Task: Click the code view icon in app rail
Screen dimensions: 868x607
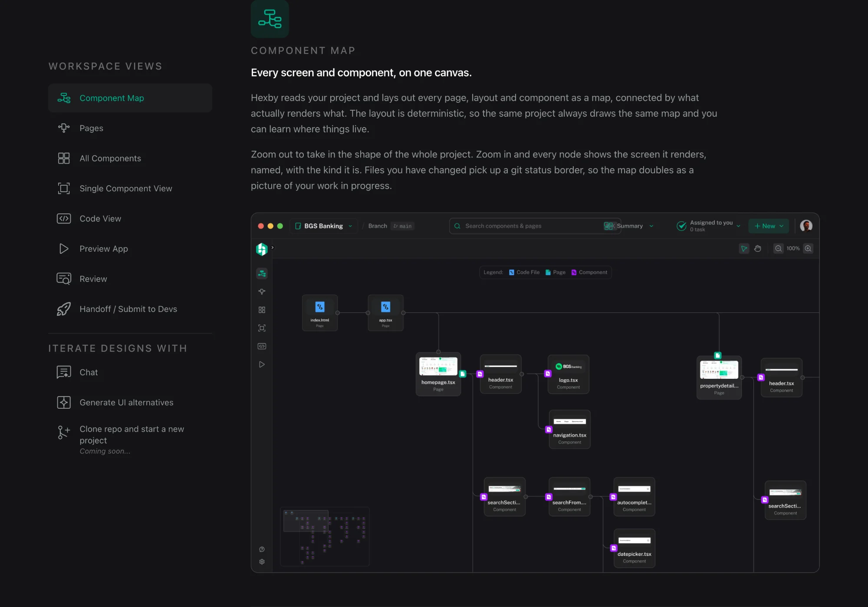Action: coord(262,346)
